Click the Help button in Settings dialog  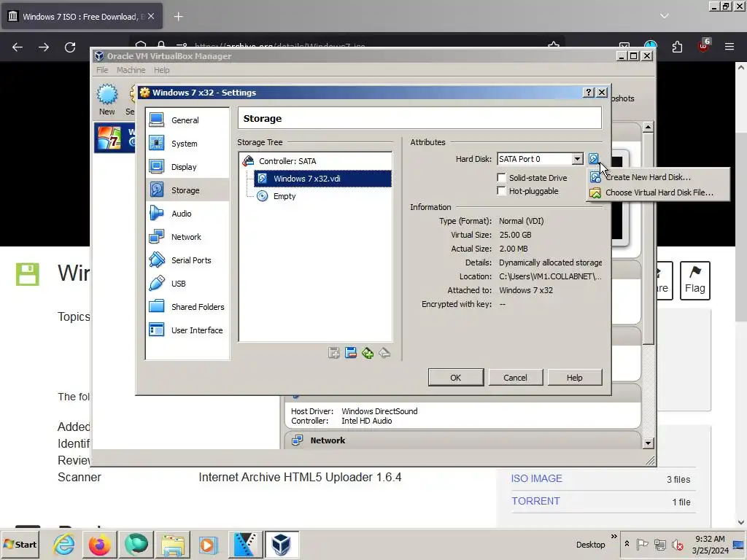tap(575, 377)
